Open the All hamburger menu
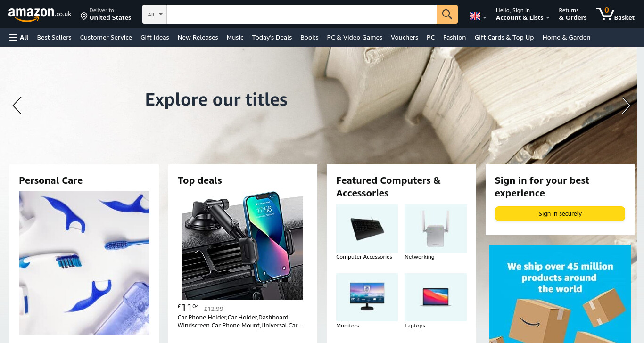This screenshot has height=343, width=644. (x=19, y=37)
